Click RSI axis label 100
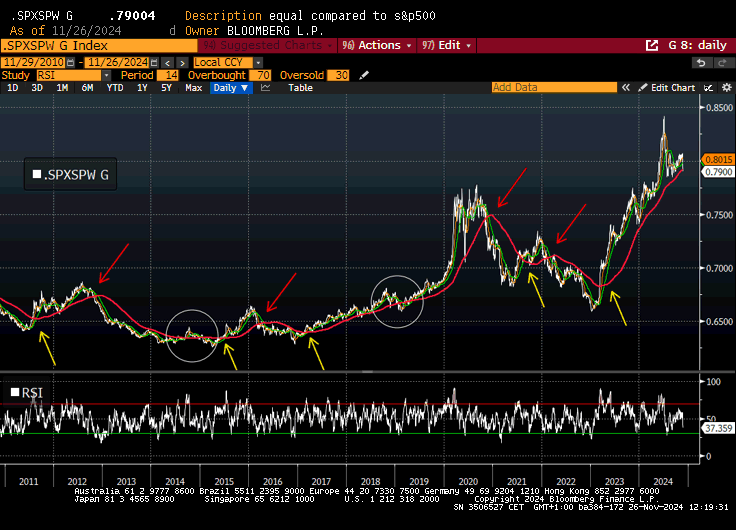 pyautogui.click(x=713, y=382)
